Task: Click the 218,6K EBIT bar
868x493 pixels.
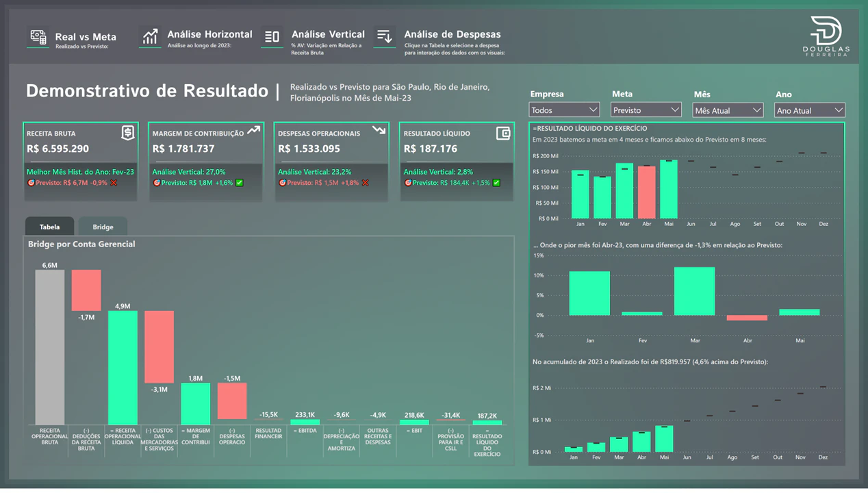Action: (x=414, y=422)
